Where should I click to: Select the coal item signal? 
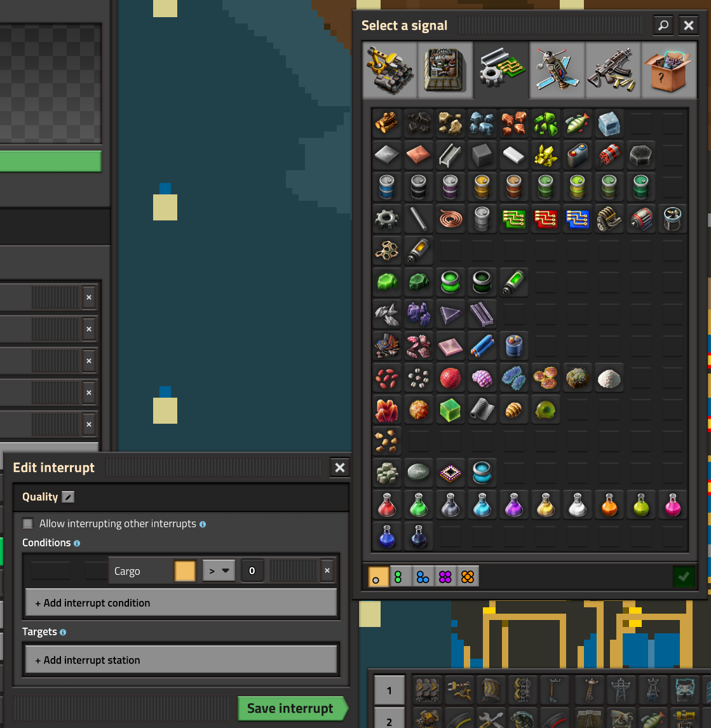pos(419,123)
